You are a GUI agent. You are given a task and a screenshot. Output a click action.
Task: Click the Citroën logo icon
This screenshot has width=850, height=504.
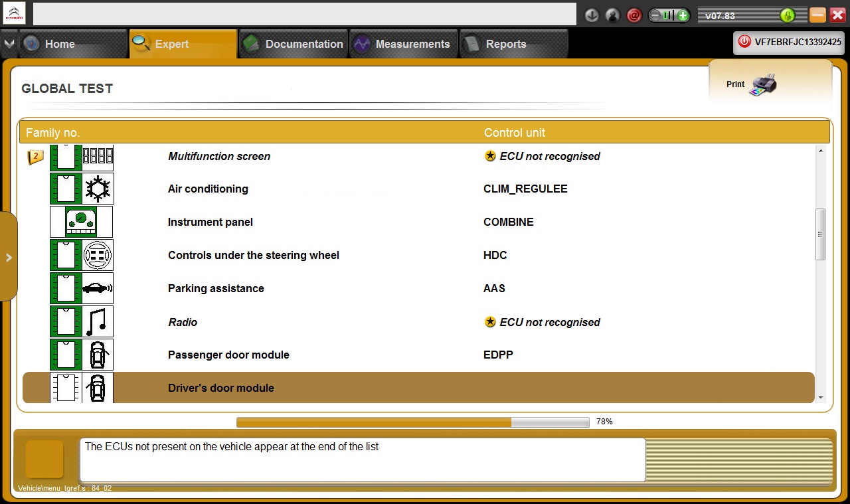[x=14, y=13]
